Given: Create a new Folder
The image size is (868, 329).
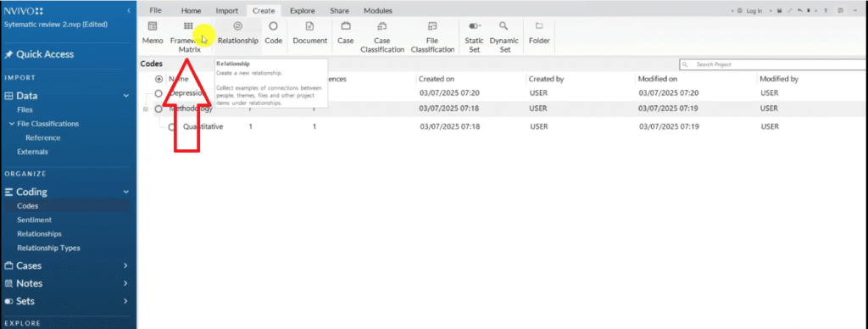Looking at the screenshot, I should 539,33.
